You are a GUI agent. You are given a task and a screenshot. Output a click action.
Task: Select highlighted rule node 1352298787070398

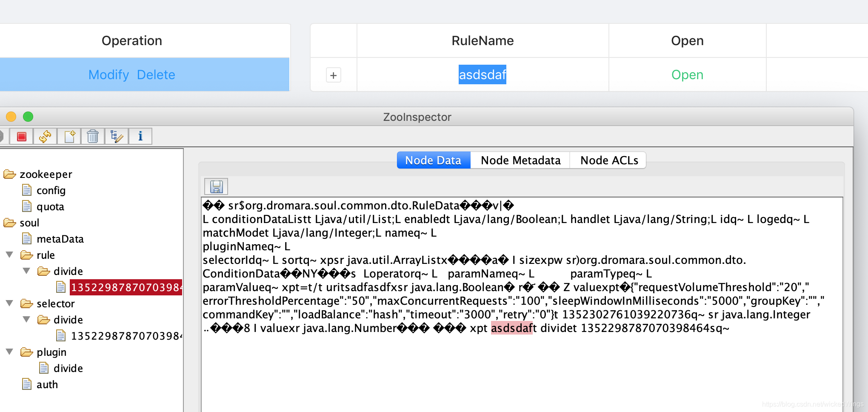point(126,287)
